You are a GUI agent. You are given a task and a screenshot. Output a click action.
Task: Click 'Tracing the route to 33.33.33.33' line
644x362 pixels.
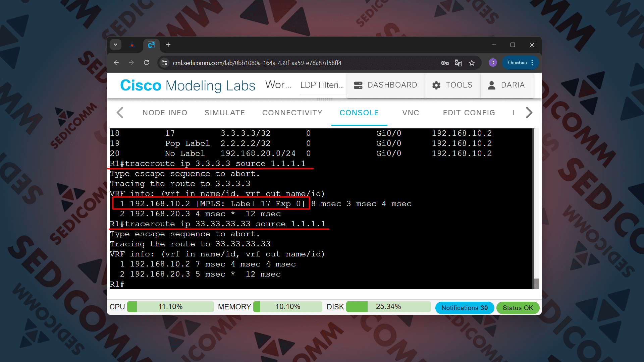click(190, 244)
